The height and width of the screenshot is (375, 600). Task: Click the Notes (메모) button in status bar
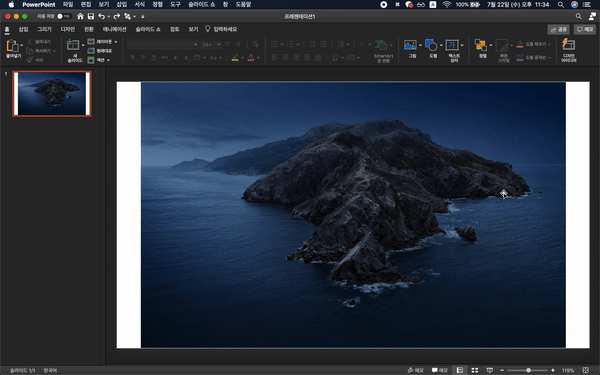pyautogui.click(x=416, y=370)
